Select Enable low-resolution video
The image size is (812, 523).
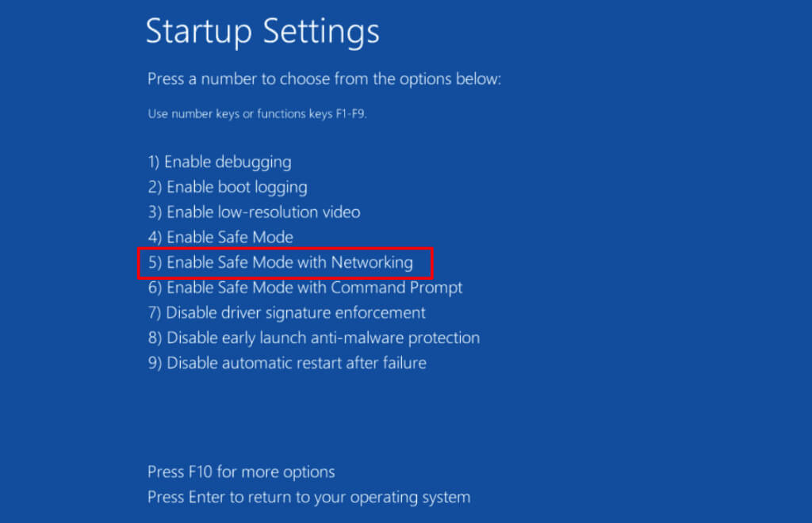pyautogui.click(x=254, y=212)
